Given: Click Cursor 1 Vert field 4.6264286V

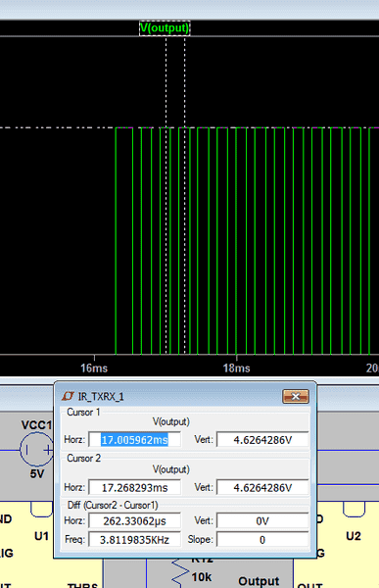Looking at the screenshot, I should 262,439.
